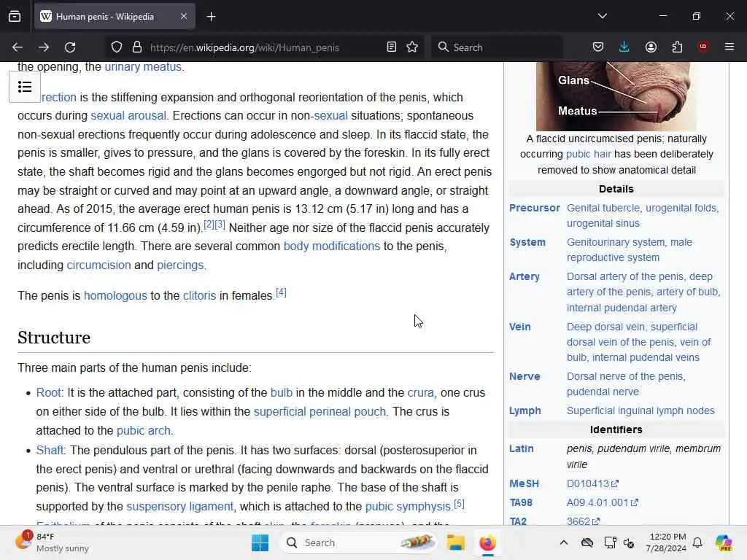Open the Firefox application menu
Viewport: 747px width, 560px height.
click(x=729, y=47)
